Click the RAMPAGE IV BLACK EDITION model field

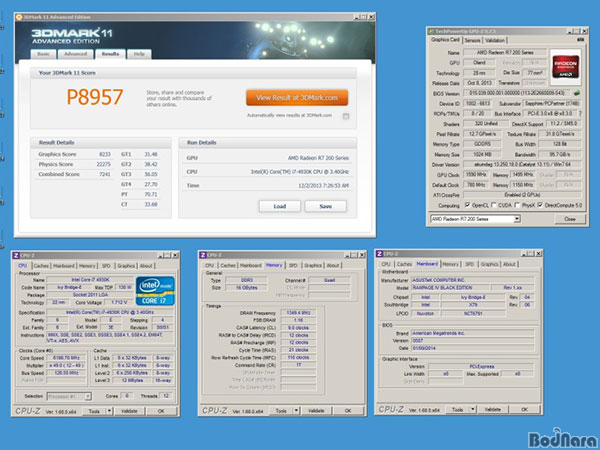click(x=450, y=287)
